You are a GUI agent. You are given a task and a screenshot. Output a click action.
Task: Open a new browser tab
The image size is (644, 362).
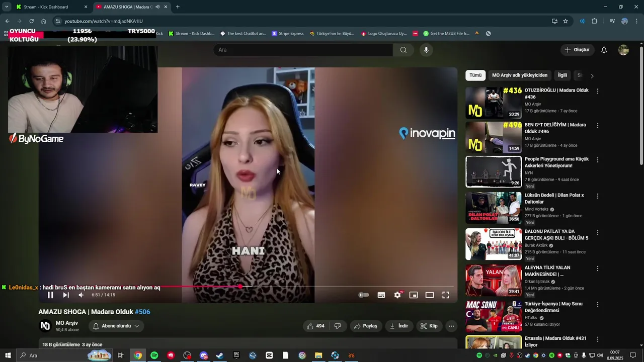pyautogui.click(x=178, y=7)
